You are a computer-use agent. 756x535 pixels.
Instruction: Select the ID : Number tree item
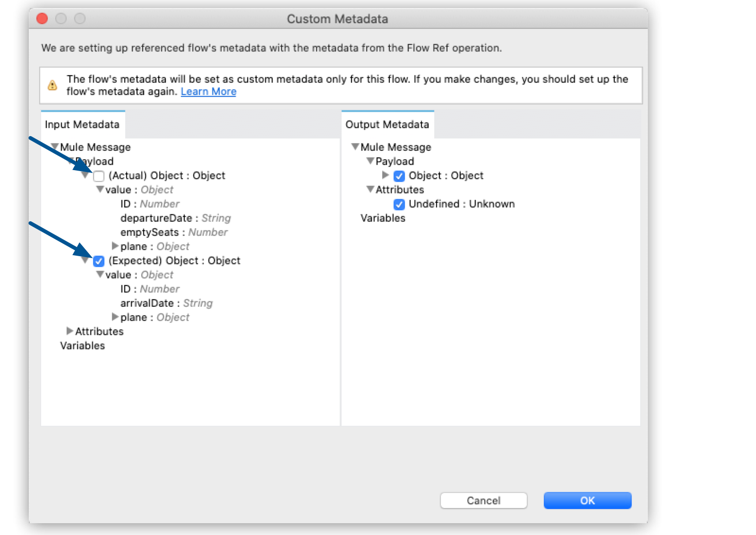[x=149, y=203]
